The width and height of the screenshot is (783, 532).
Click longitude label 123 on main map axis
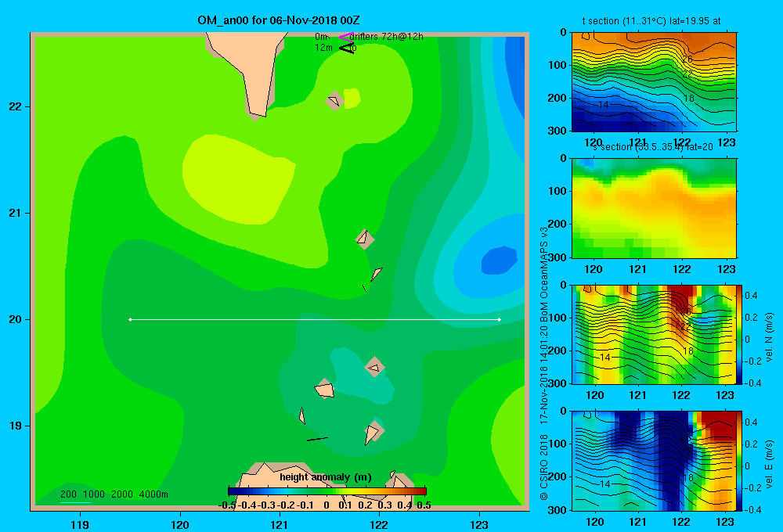pos(479,524)
